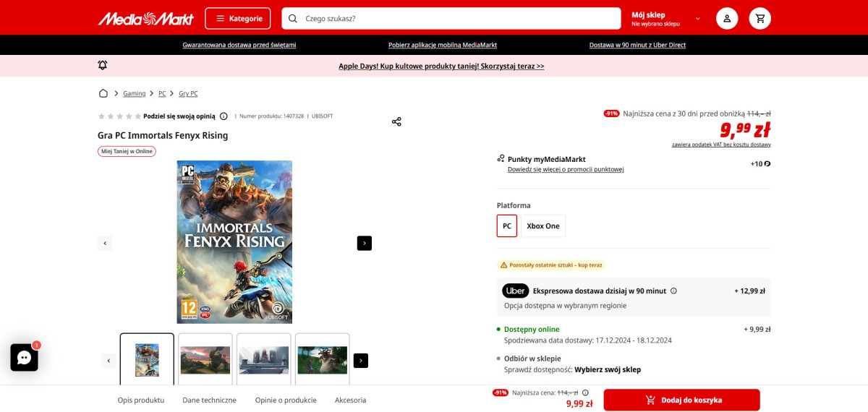Click the -91% discount badge at top

pos(611,113)
